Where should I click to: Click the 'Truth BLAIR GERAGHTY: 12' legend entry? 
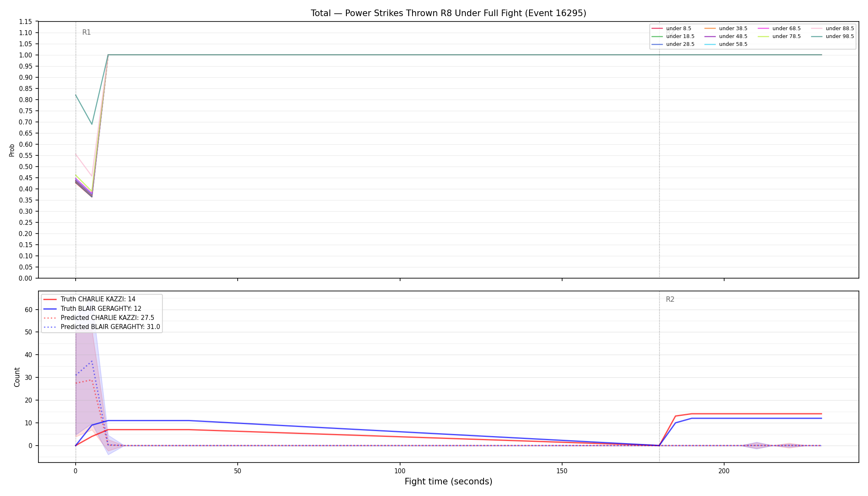pos(92,308)
